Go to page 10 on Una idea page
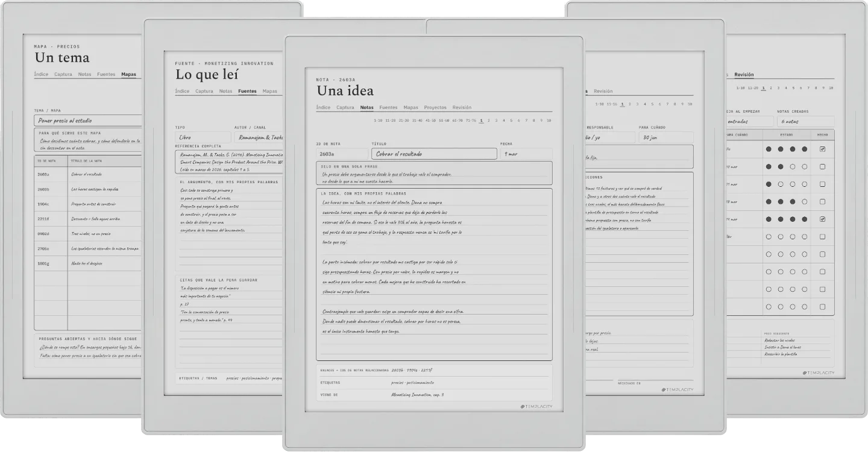Image resolution: width=868 pixels, height=452 pixels. [549, 121]
